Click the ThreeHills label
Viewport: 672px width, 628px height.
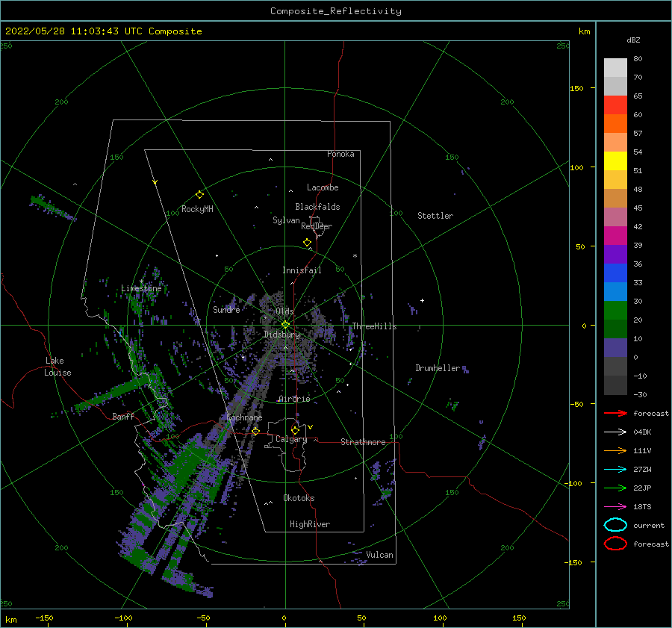374,326
